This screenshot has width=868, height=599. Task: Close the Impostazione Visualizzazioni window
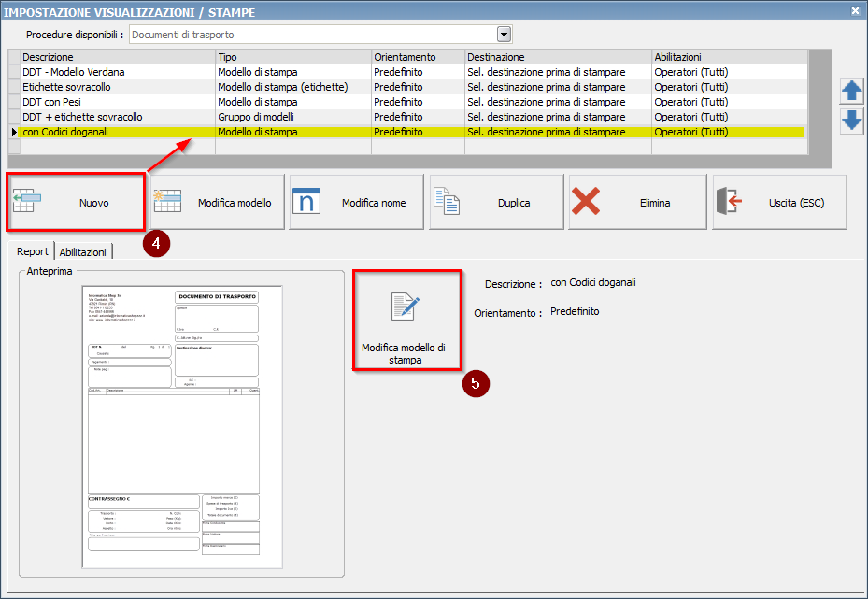[855, 10]
